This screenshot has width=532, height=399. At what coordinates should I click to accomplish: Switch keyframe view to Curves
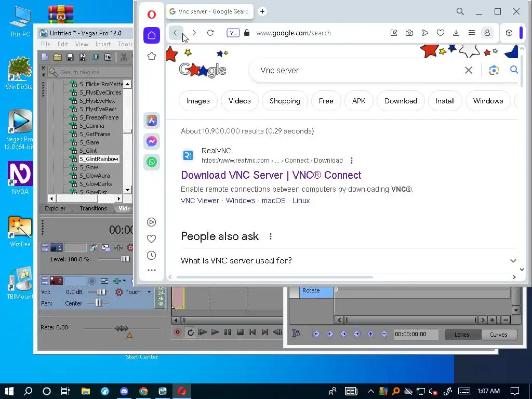pyautogui.click(x=499, y=335)
